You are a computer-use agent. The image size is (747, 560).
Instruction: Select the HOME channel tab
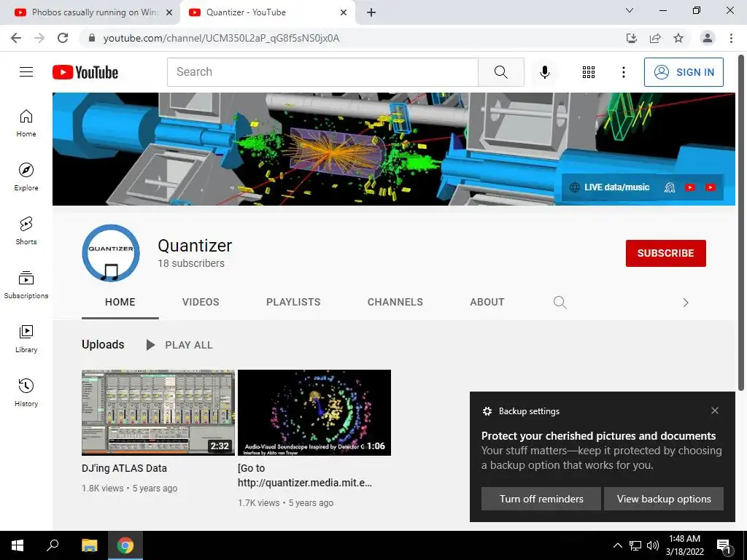(x=120, y=302)
